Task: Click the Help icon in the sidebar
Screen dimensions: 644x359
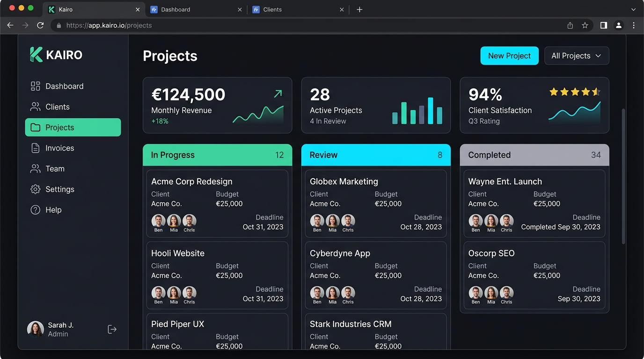Action: (x=35, y=209)
